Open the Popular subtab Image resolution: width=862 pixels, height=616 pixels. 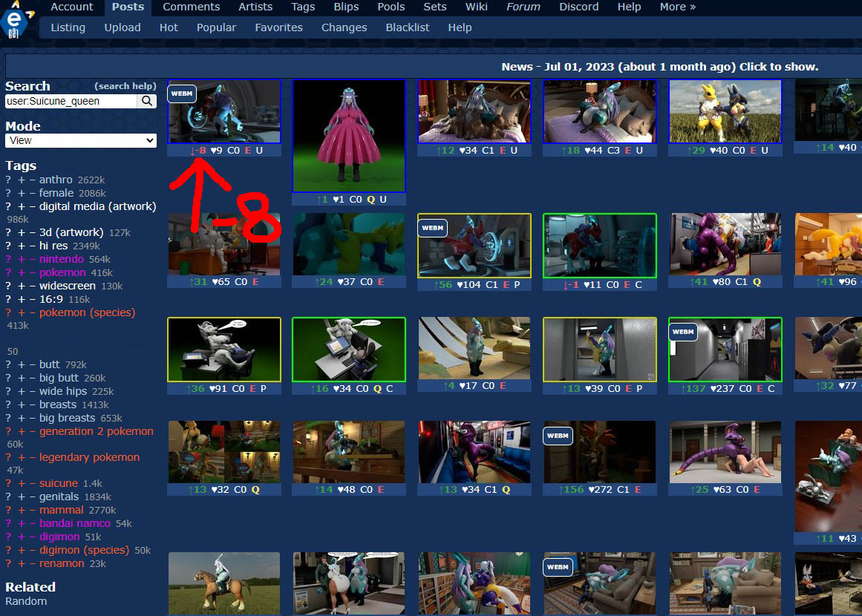point(217,27)
